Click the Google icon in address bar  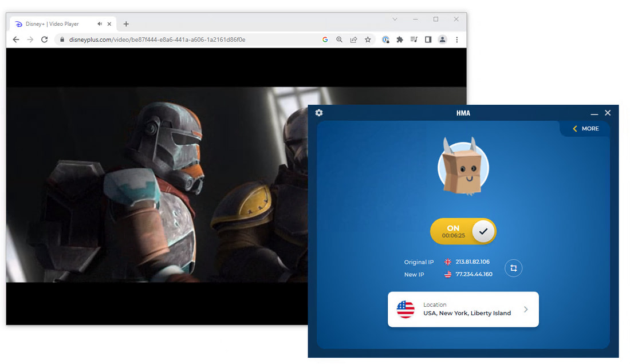point(325,39)
